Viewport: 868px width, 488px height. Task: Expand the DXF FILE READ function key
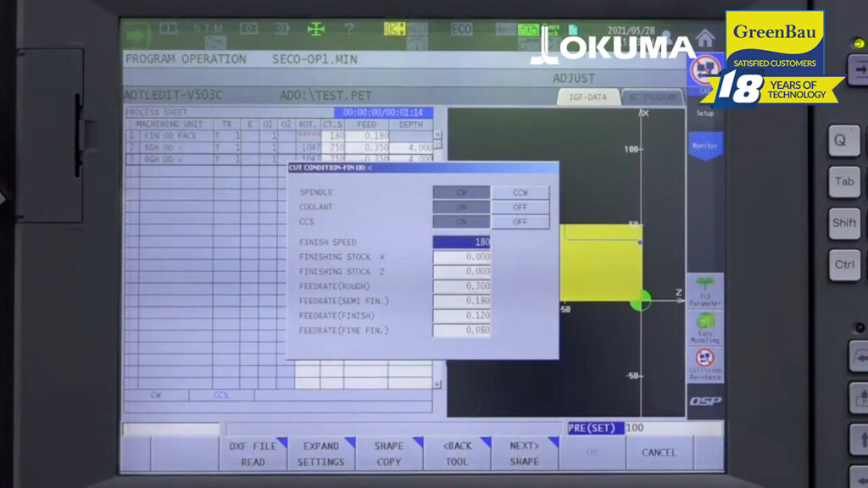pyautogui.click(x=253, y=453)
